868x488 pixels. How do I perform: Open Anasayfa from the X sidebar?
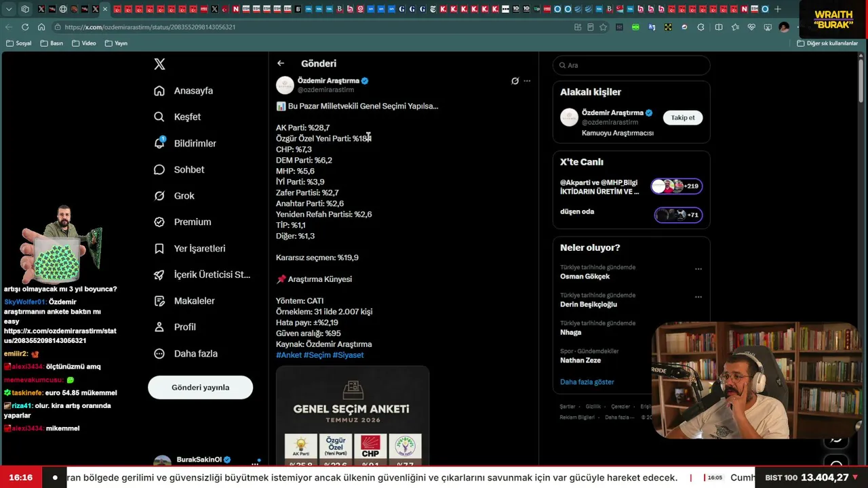point(183,91)
